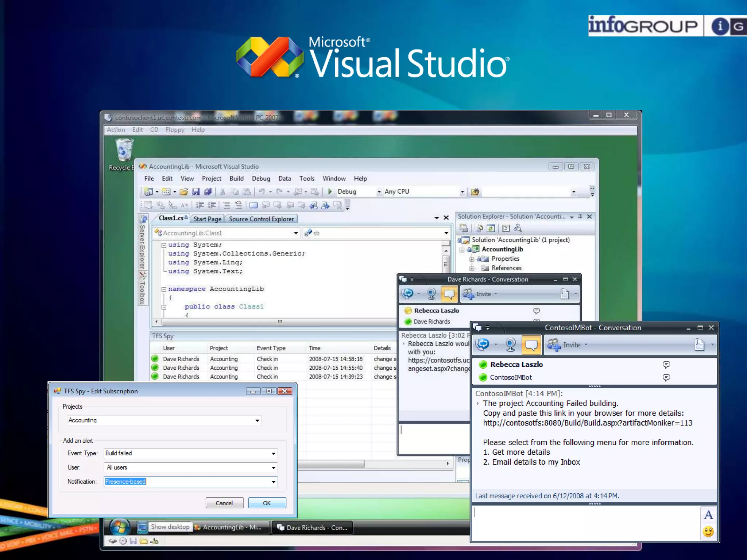Image resolution: width=747 pixels, height=560 pixels.
Task: Click the font letter A icon
Action: [x=708, y=515]
